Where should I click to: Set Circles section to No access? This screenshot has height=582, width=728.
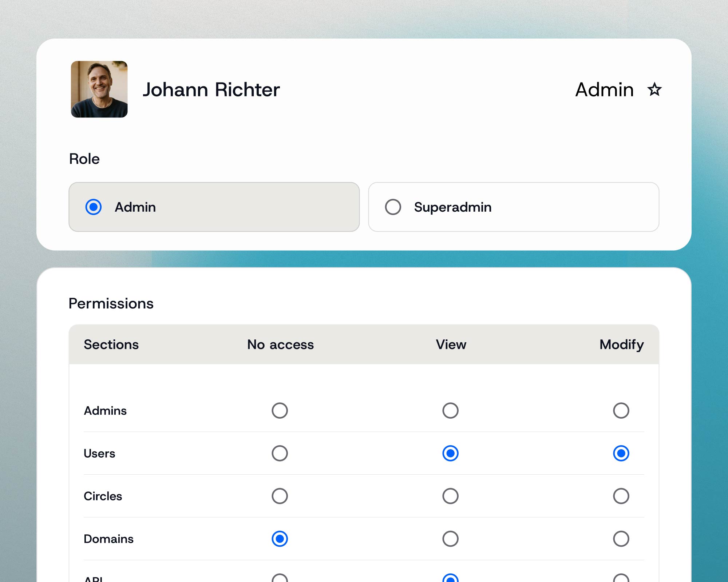[280, 496]
